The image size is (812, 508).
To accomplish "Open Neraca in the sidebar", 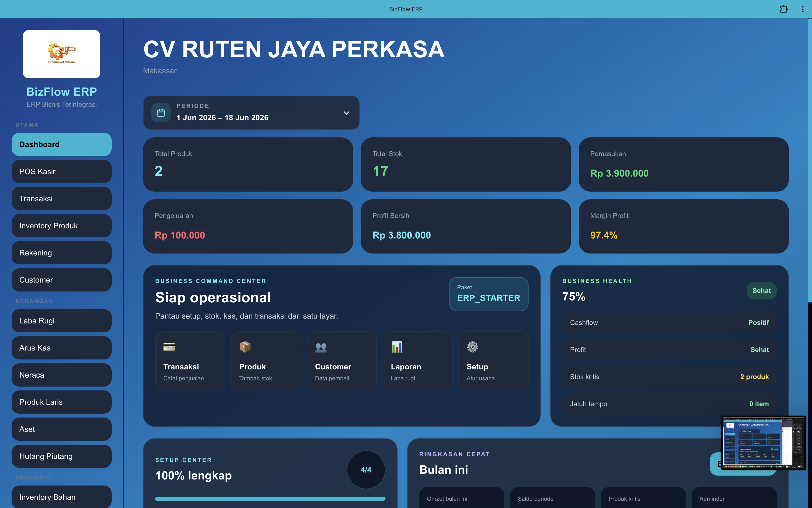I will 61,375.
